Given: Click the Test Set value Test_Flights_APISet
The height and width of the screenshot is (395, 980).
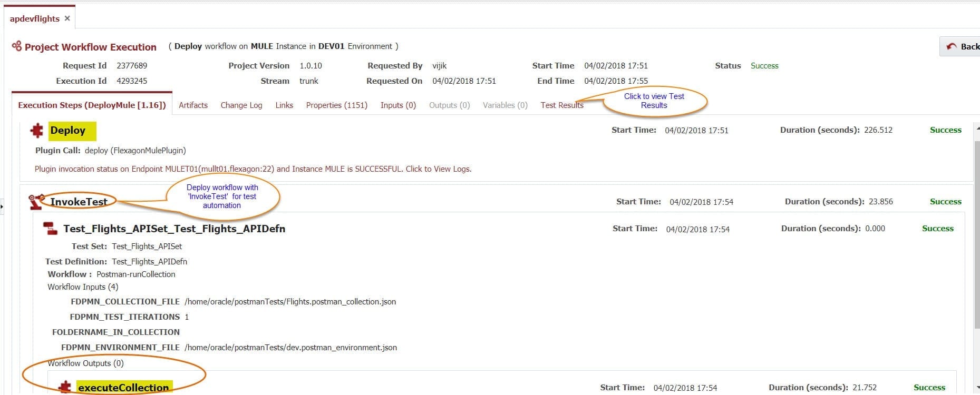Looking at the screenshot, I should 147,246.
